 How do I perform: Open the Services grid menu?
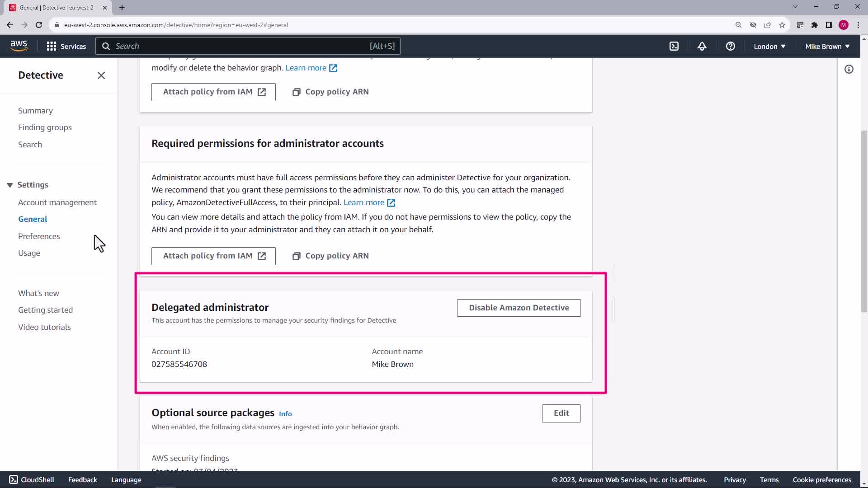coord(66,46)
